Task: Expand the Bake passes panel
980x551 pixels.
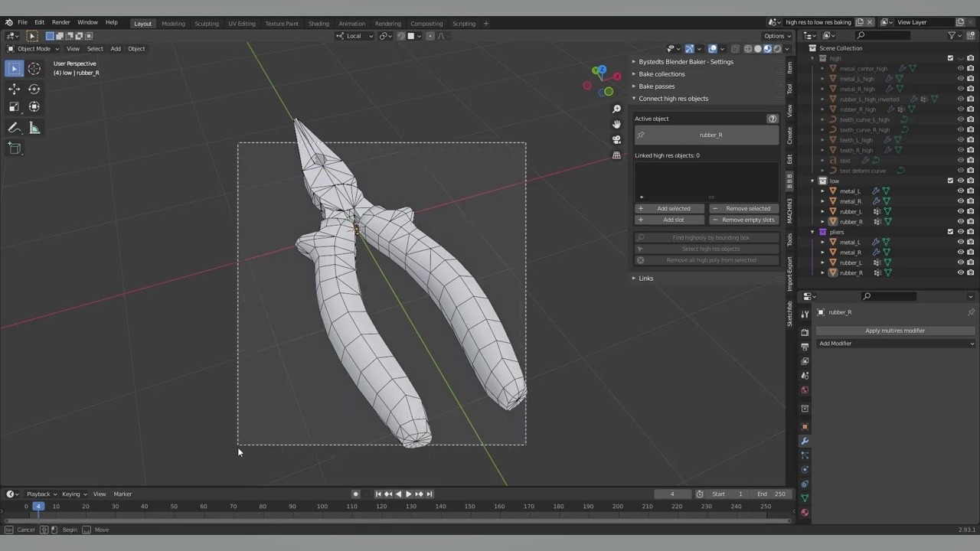Action: click(x=656, y=86)
